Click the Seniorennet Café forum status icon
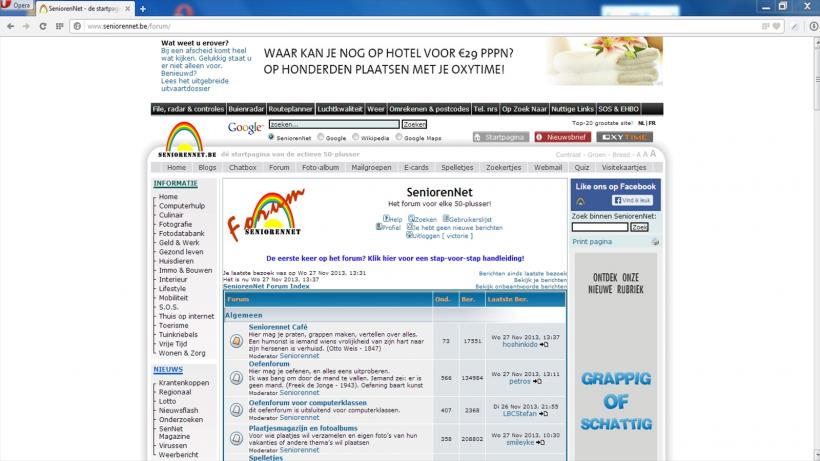This screenshot has height=461, width=820. pyautogui.click(x=236, y=341)
